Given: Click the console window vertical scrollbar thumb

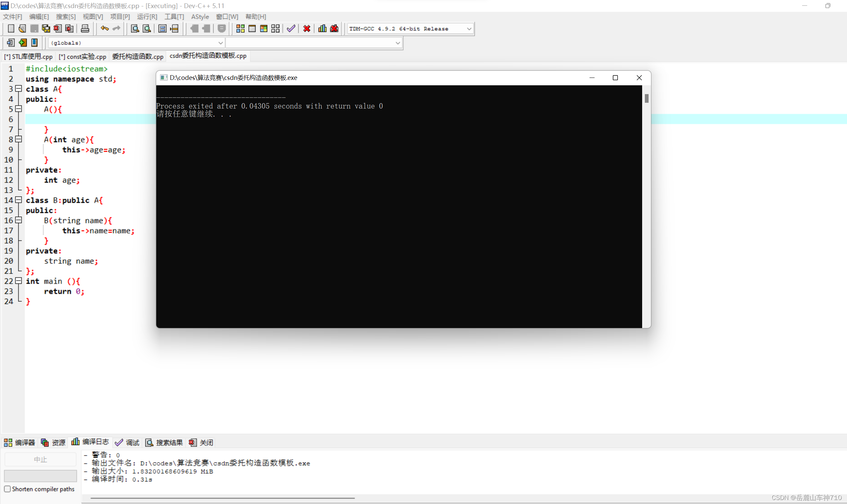Looking at the screenshot, I should pos(647,98).
